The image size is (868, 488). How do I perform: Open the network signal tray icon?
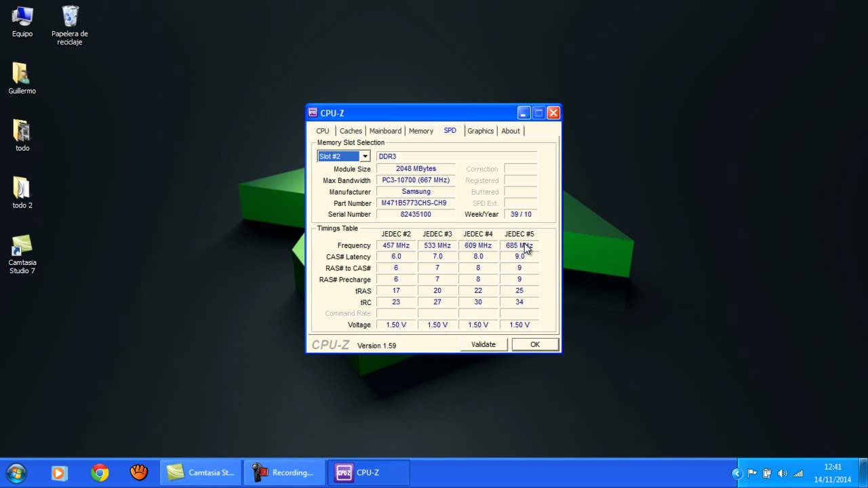point(798,473)
